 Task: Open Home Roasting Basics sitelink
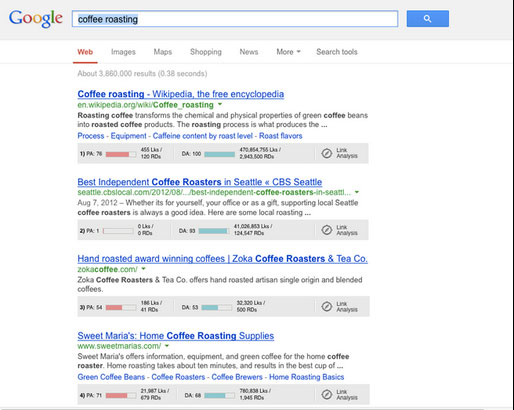(307, 377)
